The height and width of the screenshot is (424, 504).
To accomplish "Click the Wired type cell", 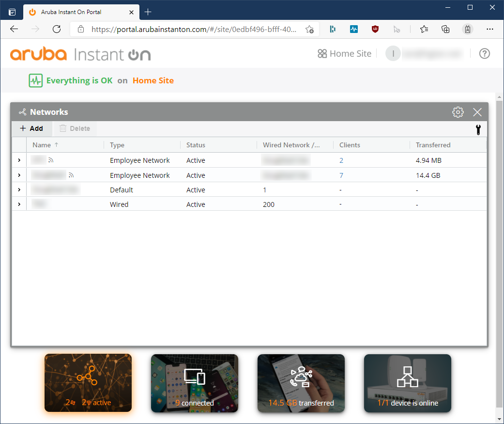I will [x=119, y=204].
